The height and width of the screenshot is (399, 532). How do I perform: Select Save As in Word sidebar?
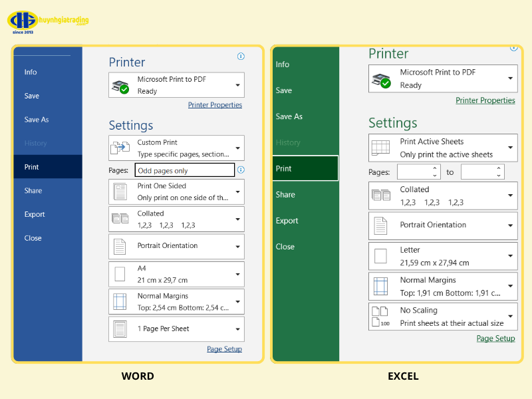pos(37,120)
